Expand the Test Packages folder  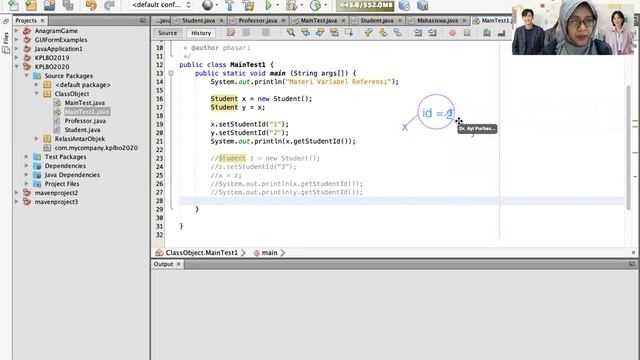27,157
